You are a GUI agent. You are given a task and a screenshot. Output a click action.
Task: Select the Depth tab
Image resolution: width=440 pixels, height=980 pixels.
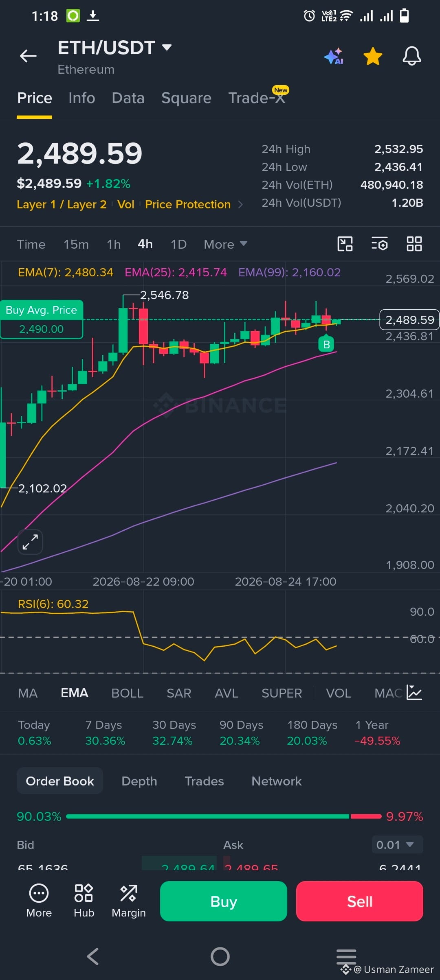tap(139, 781)
